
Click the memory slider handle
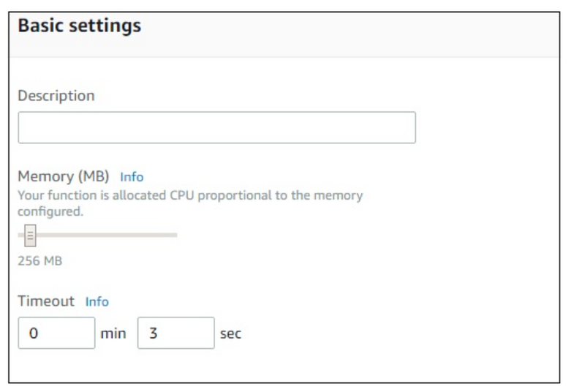pos(30,235)
